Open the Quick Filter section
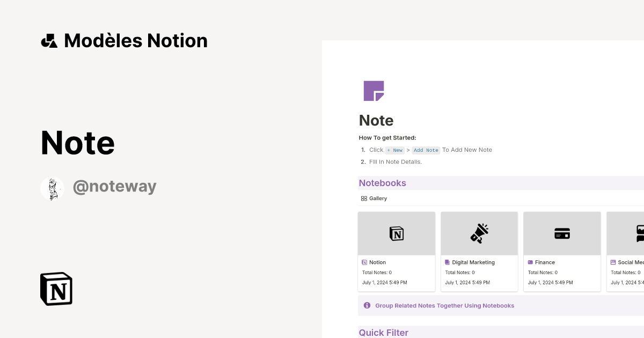Viewport: 644px width, 338px height. (x=384, y=333)
